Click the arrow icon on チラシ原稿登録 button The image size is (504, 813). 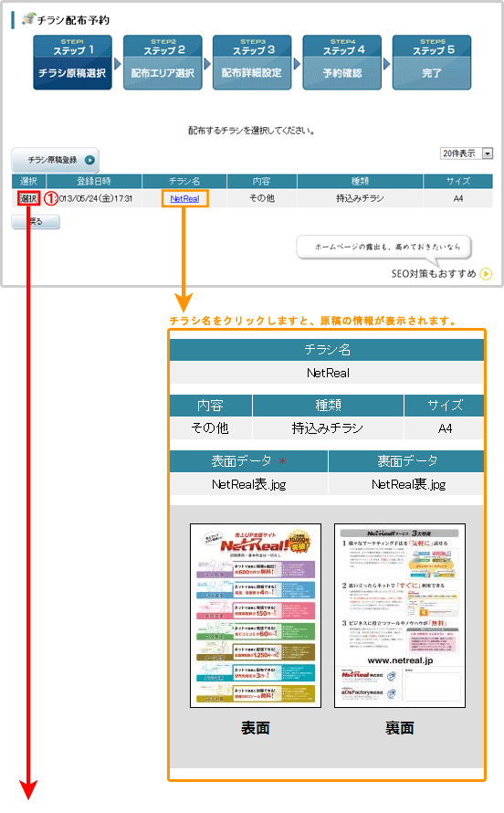coord(89,160)
